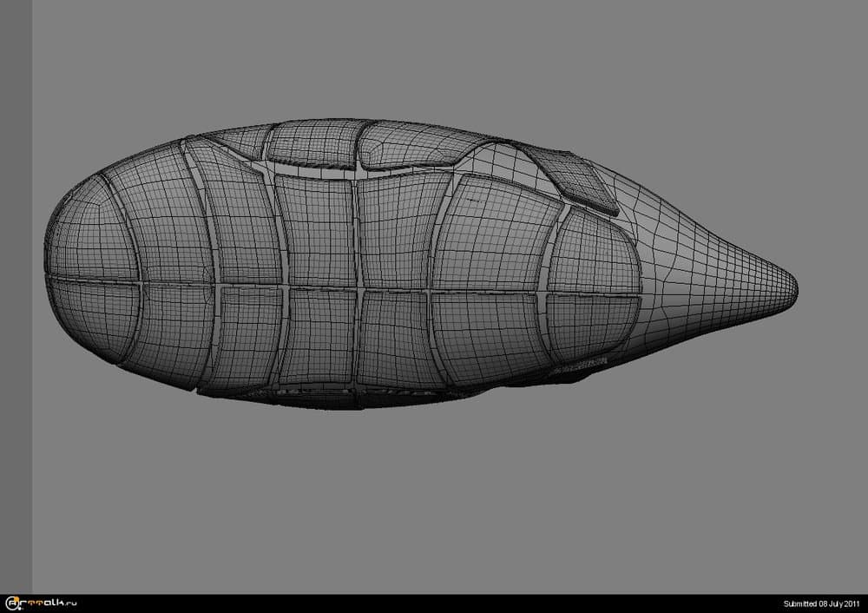Screen dimensions: 868x613
Task: Click the top center roof panel of model
Action: (314, 143)
